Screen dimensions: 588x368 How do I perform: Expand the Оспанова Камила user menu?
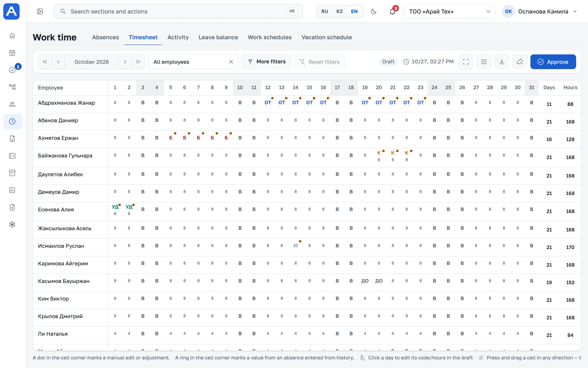click(539, 11)
